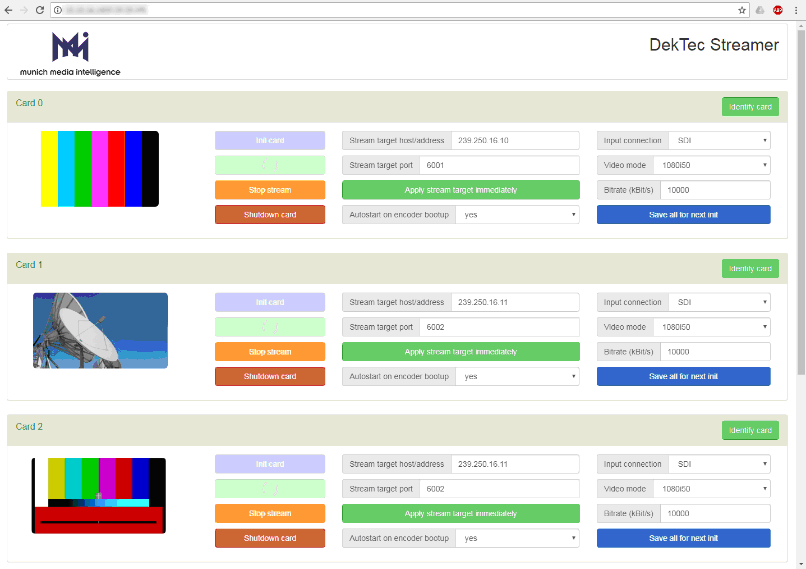The height and width of the screenshot is (569, 806).
Task: Click the browser forward arrow icon
Action: pyautogui.click(x=24, y=9)
